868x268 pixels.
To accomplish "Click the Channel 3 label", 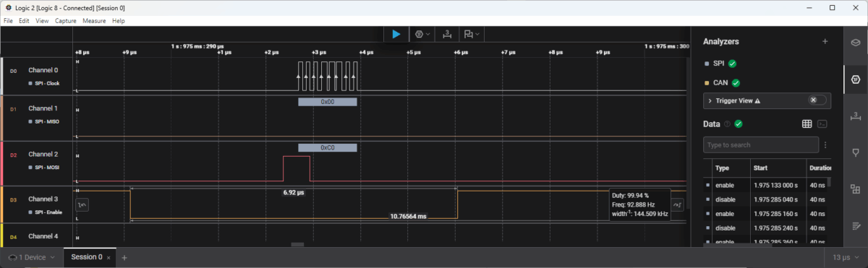I will pos(43,199).
